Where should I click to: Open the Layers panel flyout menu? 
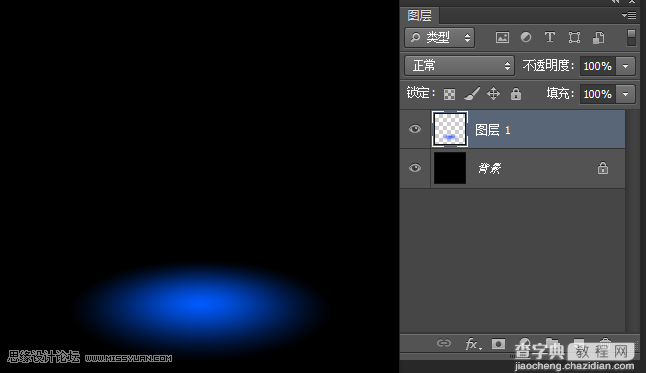tap(629, 16)
